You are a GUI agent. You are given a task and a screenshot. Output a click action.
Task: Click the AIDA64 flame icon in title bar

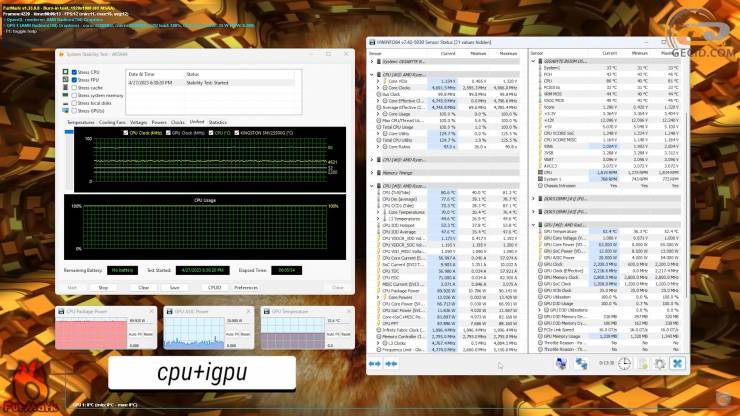61,54
